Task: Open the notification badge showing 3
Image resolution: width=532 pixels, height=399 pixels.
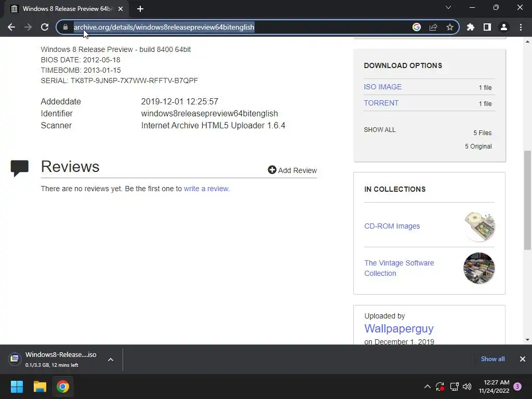Action: (517, 387)
